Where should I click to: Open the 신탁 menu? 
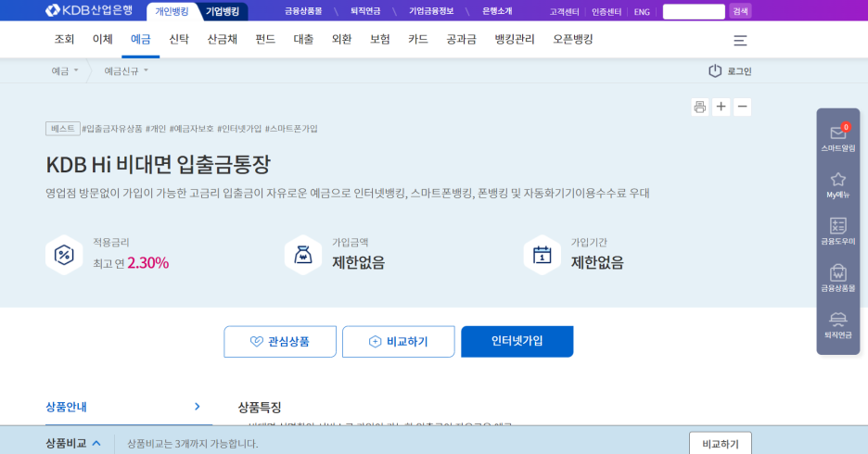tap(179, 39)
